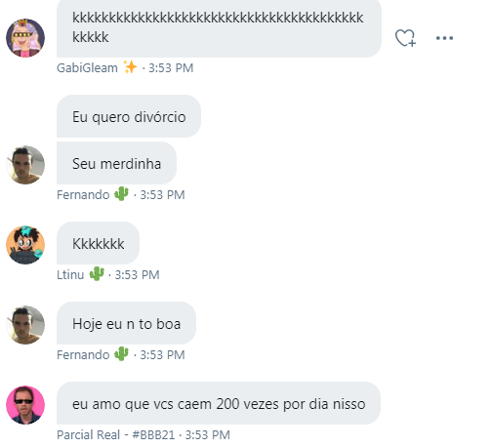
Task: Select the 'Hoje eu n to boa' message
Action: pyautogui.click(x=126, y=323)
